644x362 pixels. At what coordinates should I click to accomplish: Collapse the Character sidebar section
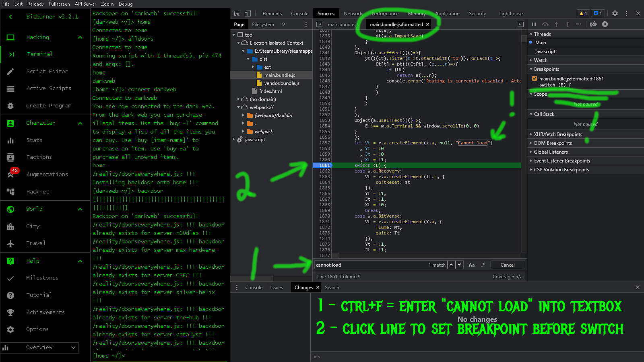click(80, 123)
